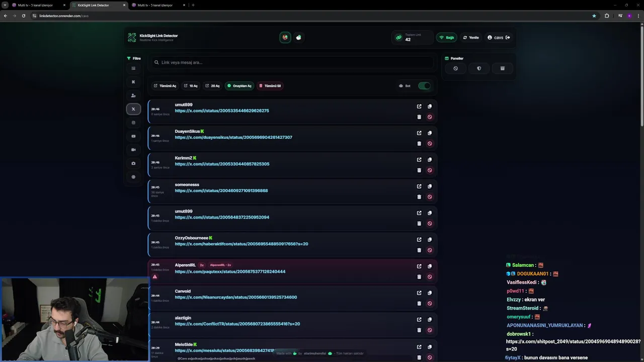The image size is (644, 362).
Task: Click the Bağlı connection status button
Action: pyautogui.click(x=447, y=38)
